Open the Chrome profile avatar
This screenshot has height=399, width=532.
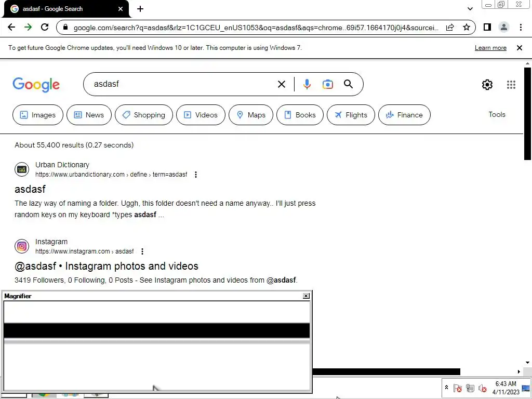(x=504, y=27)
